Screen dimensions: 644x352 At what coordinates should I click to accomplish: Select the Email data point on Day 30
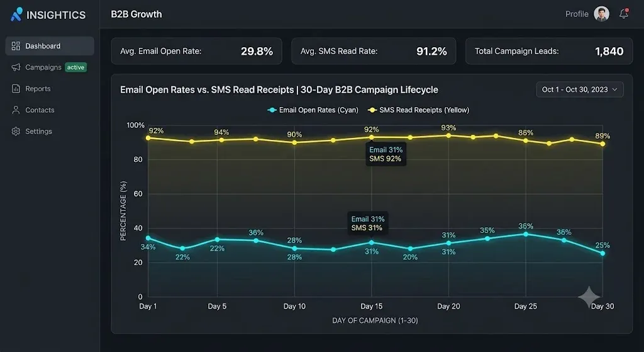(602, 253)
